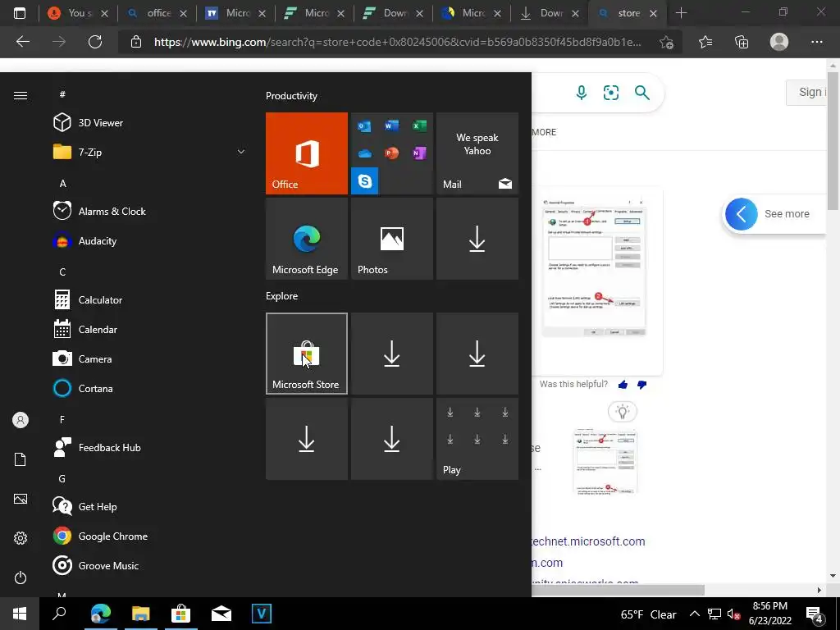840x630 pixels.
Task: Open Settings gear in Start sidebar
Action: tap(21, 538)
